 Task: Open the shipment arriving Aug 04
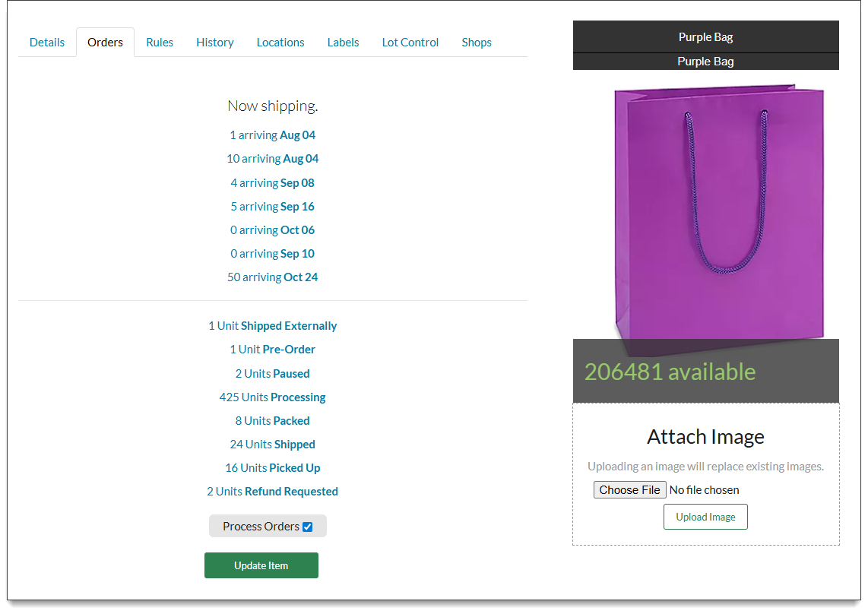[272, 135]
